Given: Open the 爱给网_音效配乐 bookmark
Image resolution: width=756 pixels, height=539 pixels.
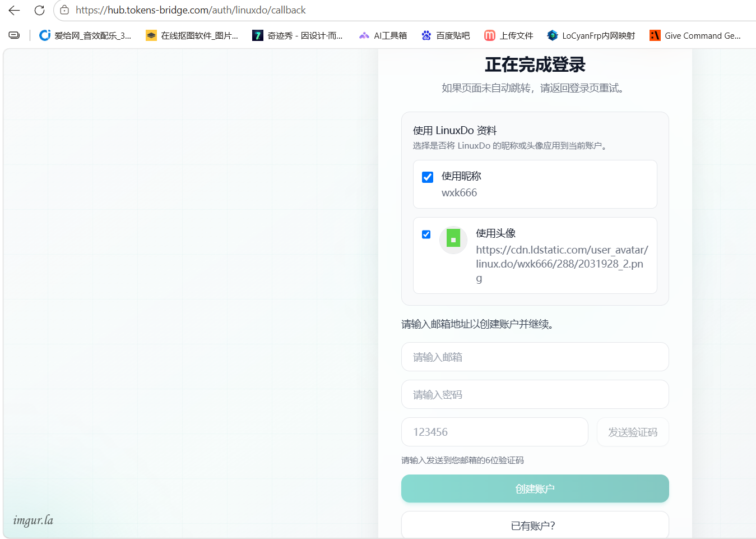Looking at the screenshot, I should [85, 35].
